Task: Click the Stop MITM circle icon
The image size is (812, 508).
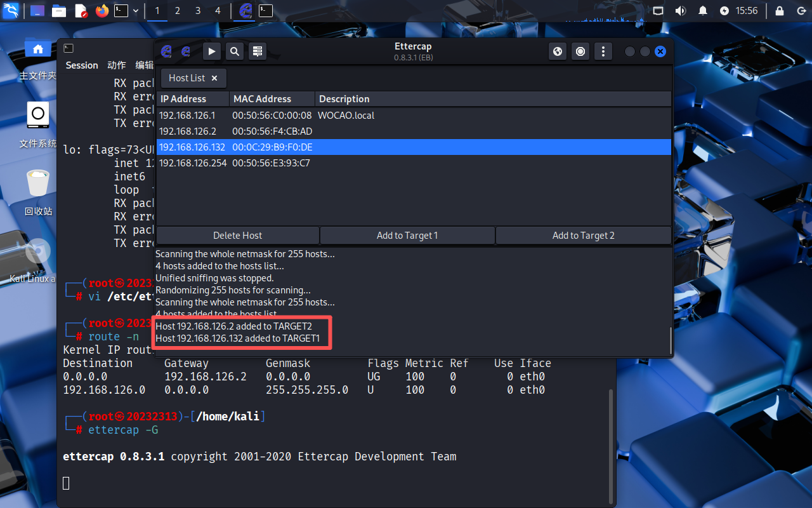Action: (580, 51)
